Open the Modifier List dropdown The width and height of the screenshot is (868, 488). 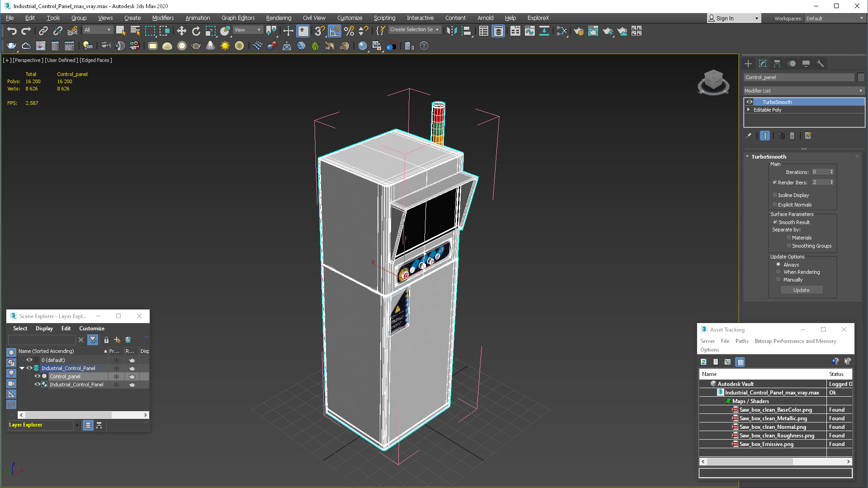[x=804, y=90]
